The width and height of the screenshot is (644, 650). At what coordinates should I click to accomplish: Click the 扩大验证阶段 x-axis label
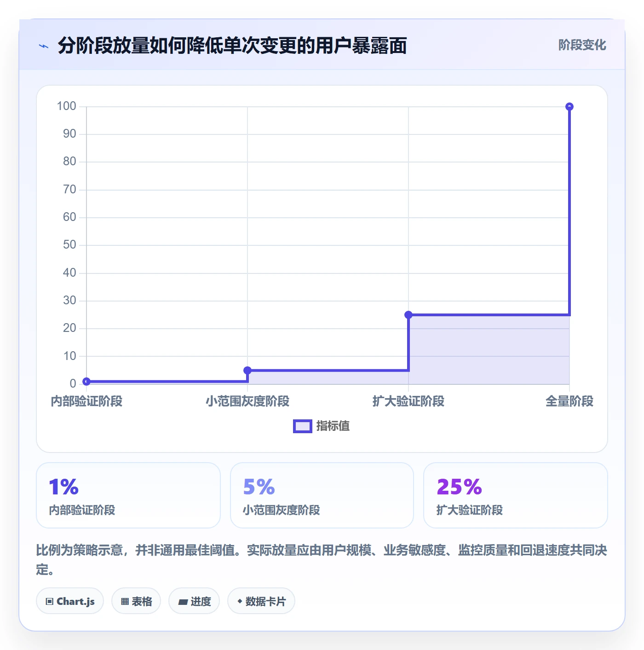pyautogui.click(x=408, y=401)
